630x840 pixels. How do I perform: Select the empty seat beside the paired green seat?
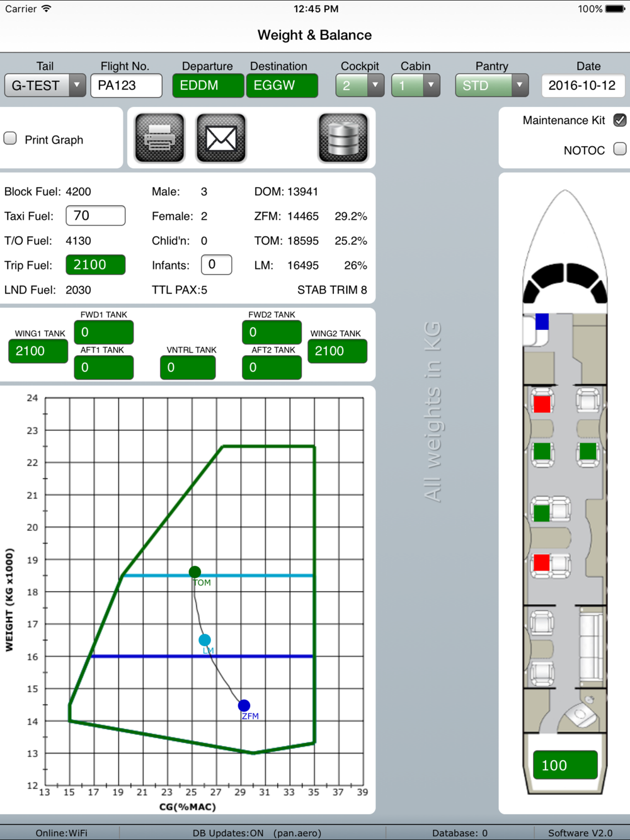(x=561, y=509)
